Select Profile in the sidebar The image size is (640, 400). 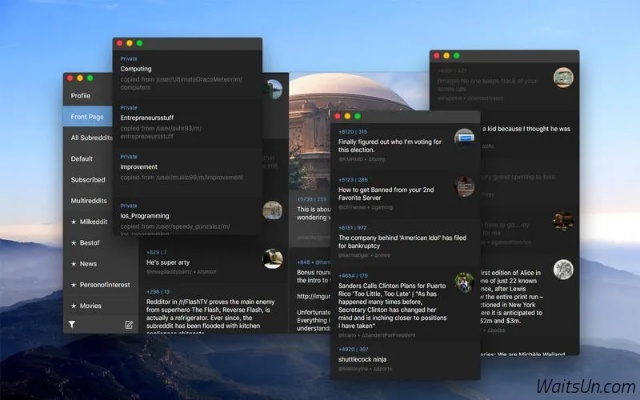coord(80,96)
